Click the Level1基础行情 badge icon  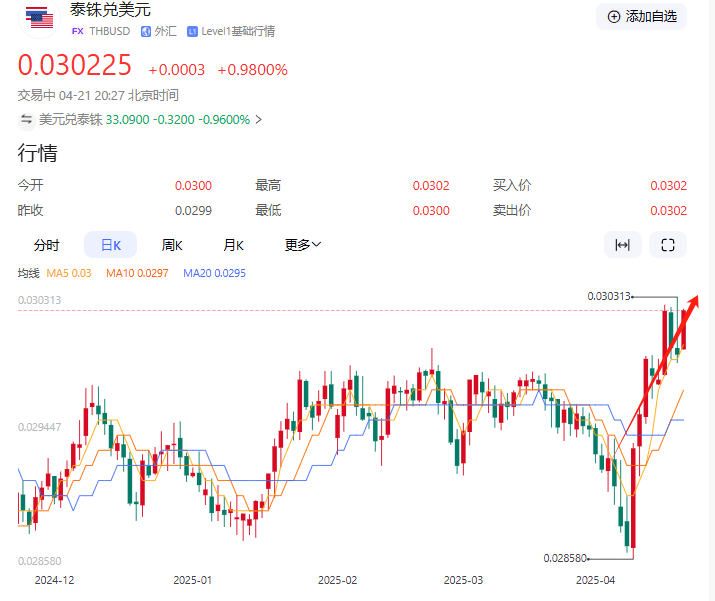(192, 31)
